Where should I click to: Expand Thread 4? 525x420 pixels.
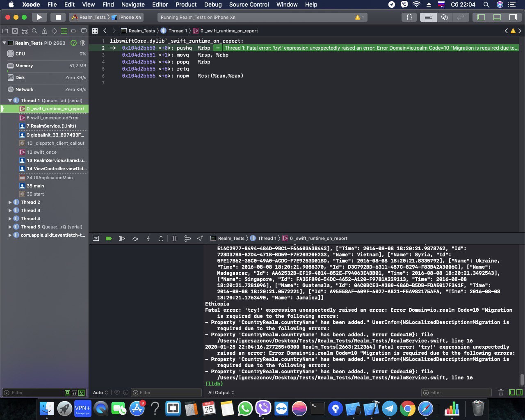(10, 219)
